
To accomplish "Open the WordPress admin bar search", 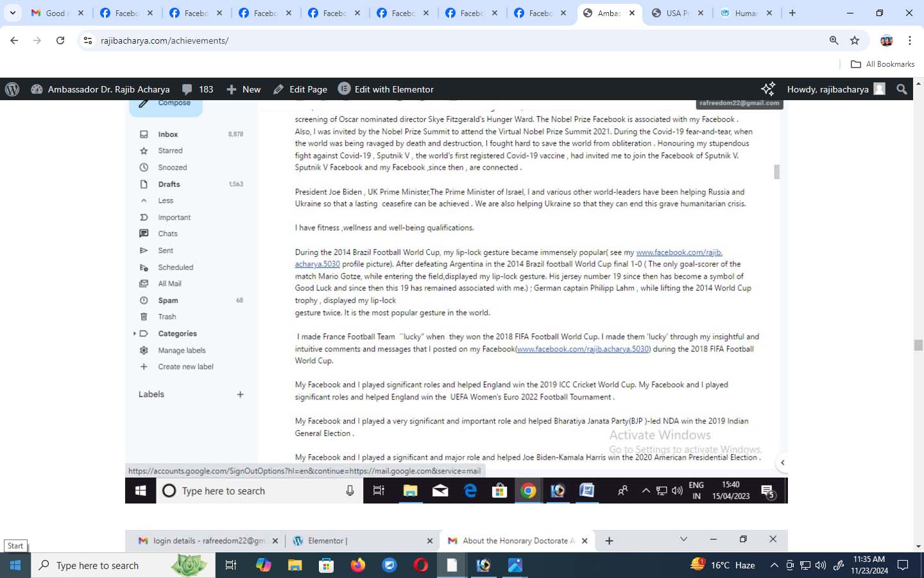I will 902,89.
